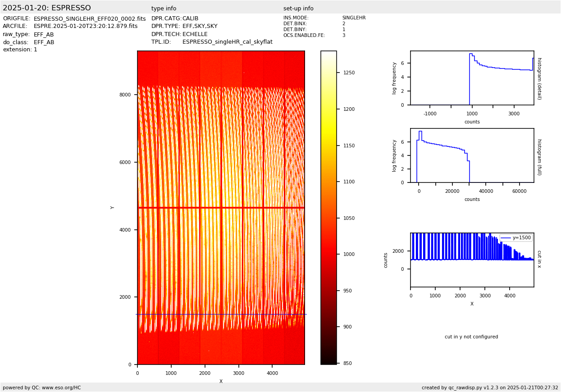Click the "type info" header

[x=164, y=9]
